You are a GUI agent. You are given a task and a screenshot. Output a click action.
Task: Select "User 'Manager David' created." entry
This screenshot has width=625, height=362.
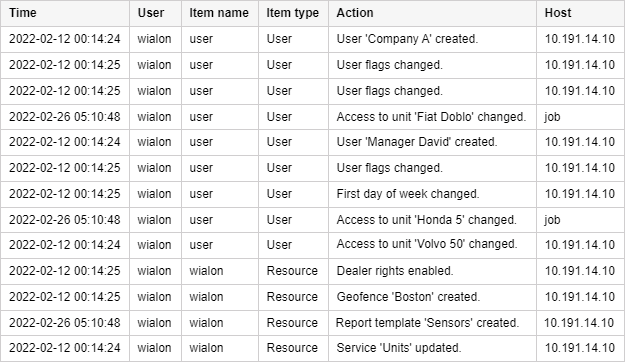click(x=432, y=142)
